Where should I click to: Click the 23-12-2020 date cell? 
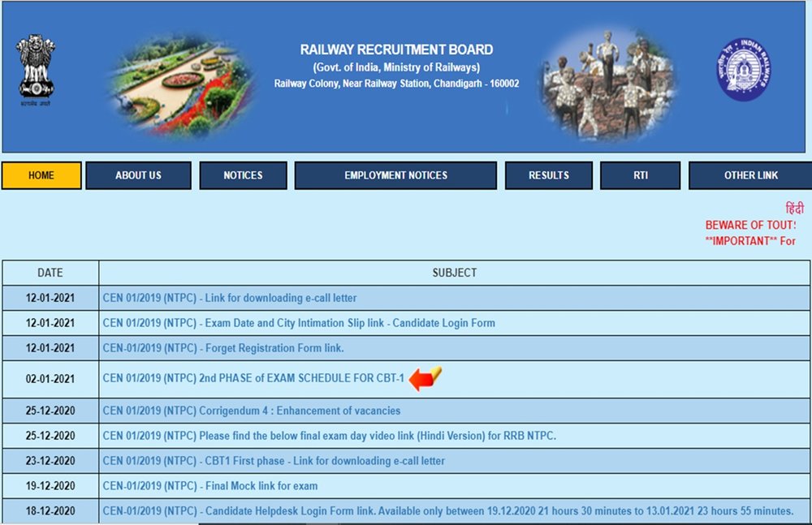[x=50, y=461]
